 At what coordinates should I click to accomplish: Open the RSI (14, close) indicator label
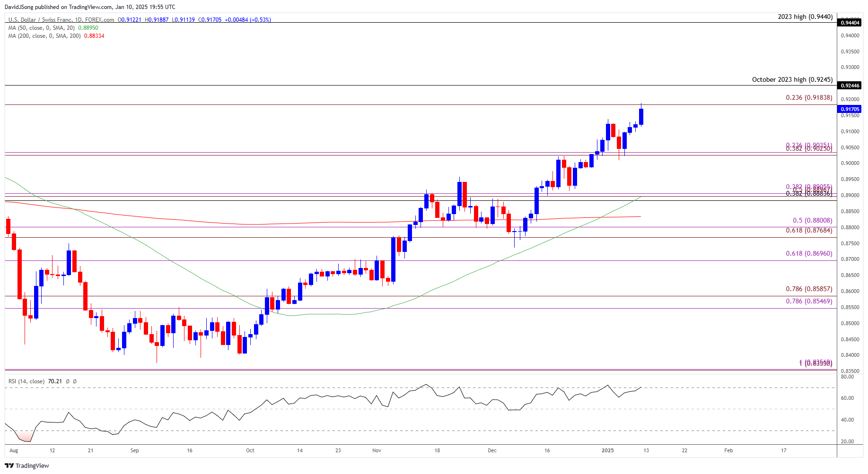(26, 381)
